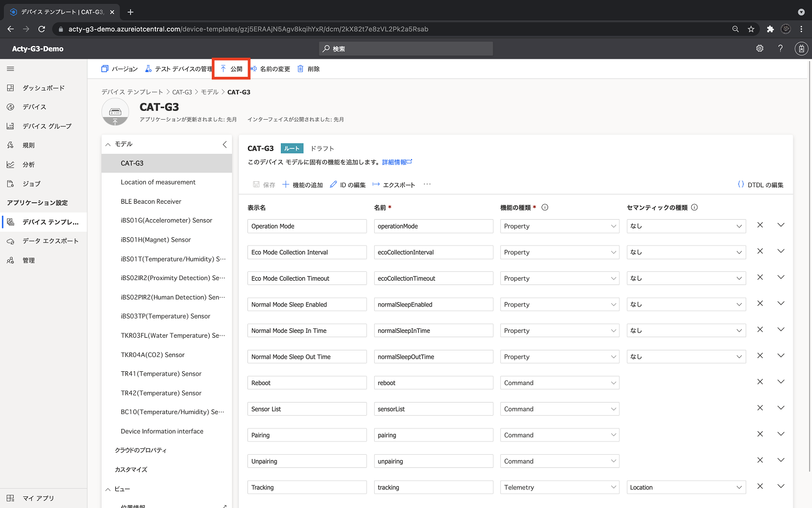Open the browser extensions puzzle icon

pos(770,29)
